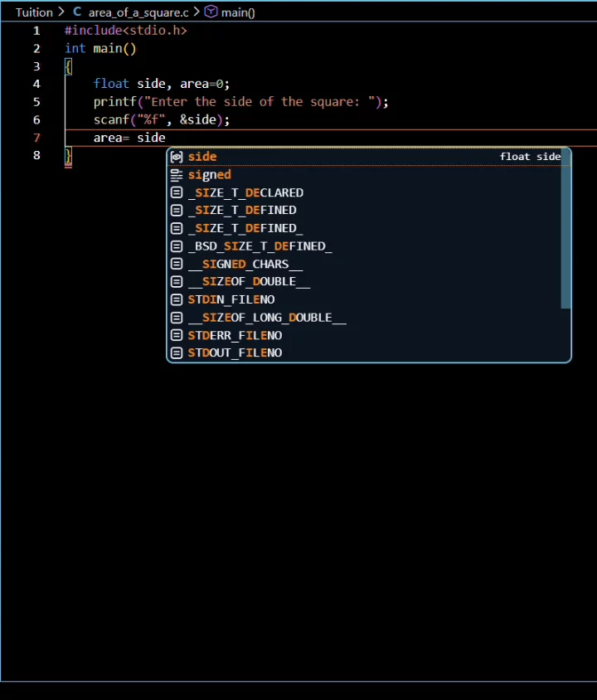Click the 'float side, area=0;' line
Viewport: 597px width, 700px height.
click(162, 84)
